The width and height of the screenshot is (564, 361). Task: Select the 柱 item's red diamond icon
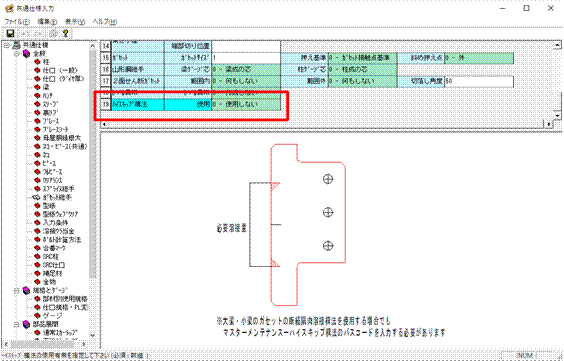coord(37,62)
